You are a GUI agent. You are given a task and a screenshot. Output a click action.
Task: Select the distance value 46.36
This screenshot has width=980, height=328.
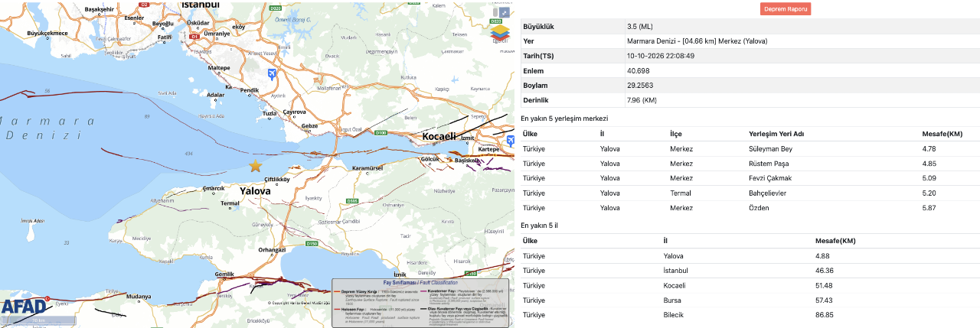[x=825, y=271]
